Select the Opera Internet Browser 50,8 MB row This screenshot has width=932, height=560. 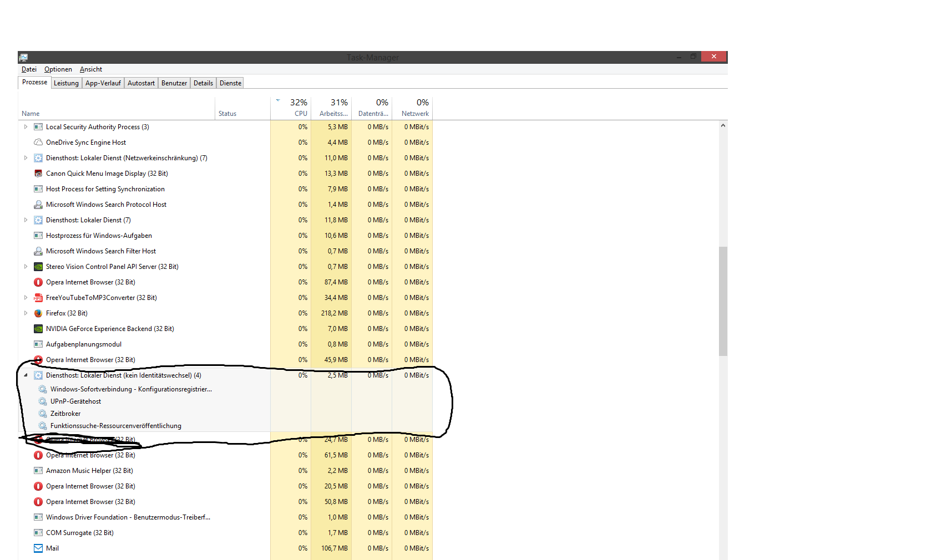(x=225, y=502)
